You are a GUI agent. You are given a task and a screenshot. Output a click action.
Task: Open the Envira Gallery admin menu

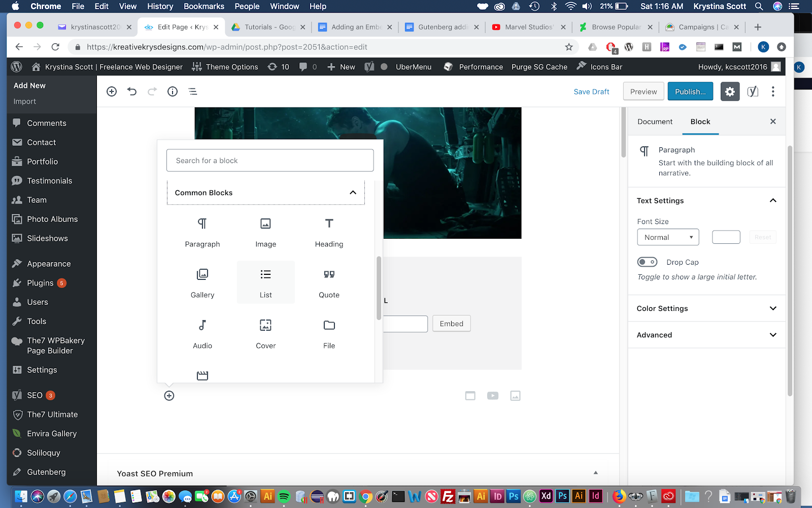(x=52, y=433)
